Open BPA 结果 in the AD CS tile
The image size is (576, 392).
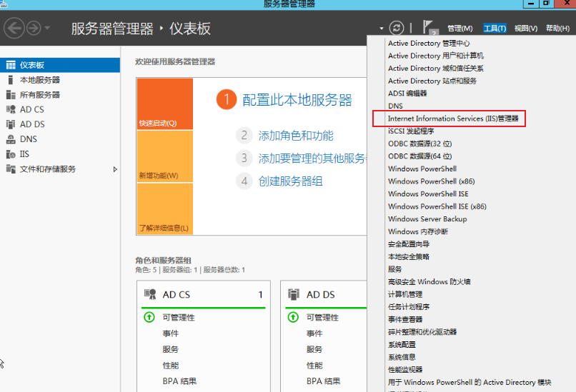[179, 381]
